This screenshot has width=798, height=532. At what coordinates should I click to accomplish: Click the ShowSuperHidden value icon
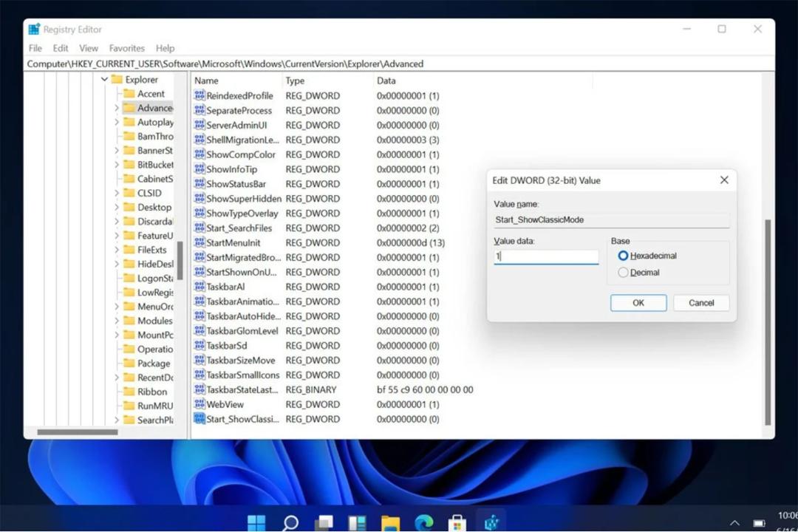[199, 199]
